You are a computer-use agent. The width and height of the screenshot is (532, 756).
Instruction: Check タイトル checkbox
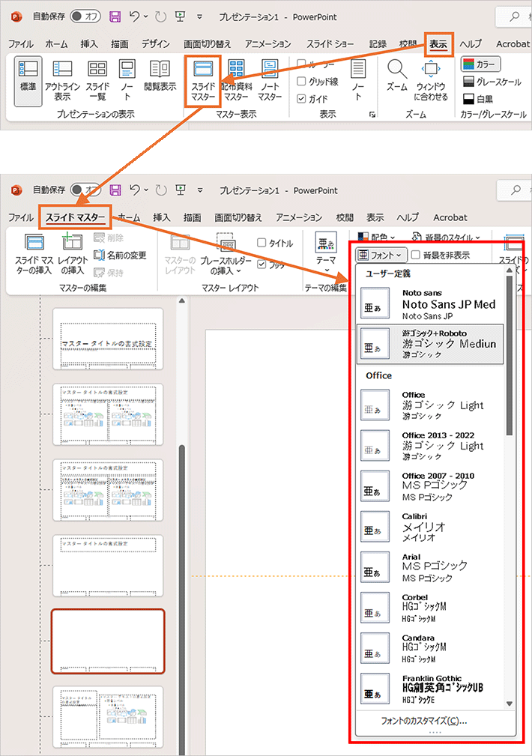click(262, 243)
